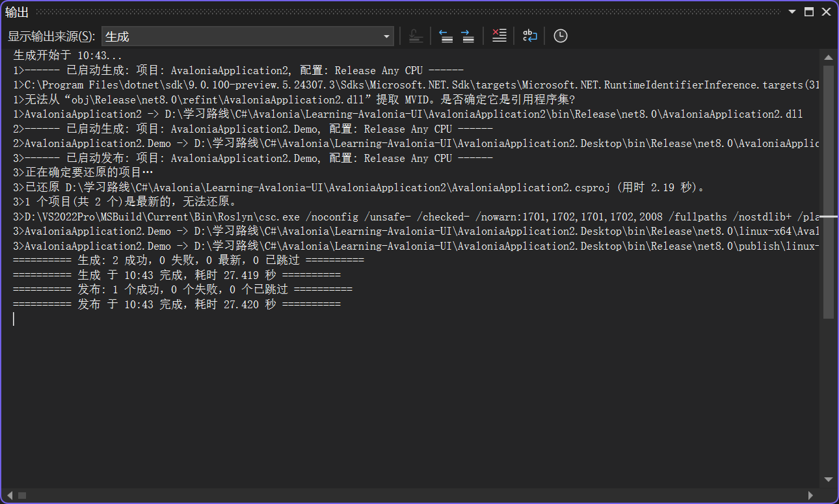
Task: Click the 生成: 2 成功 summary line
Action: [x=189, y=259]
